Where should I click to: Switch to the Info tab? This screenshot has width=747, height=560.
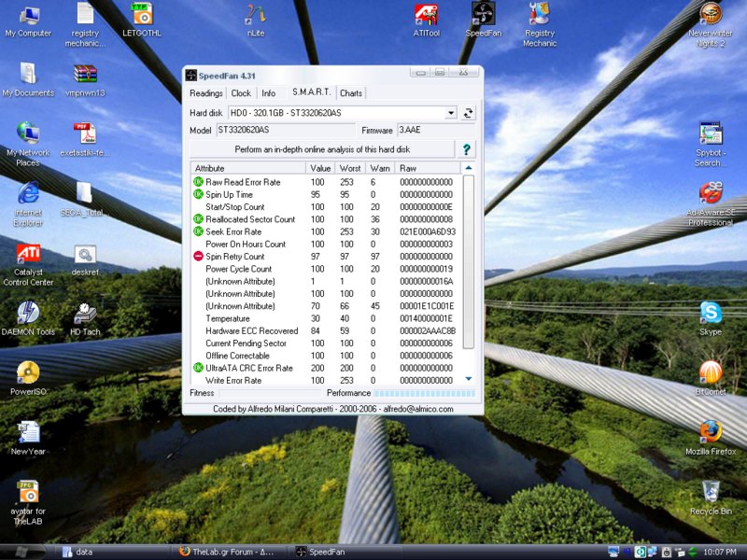coord(268,93)
